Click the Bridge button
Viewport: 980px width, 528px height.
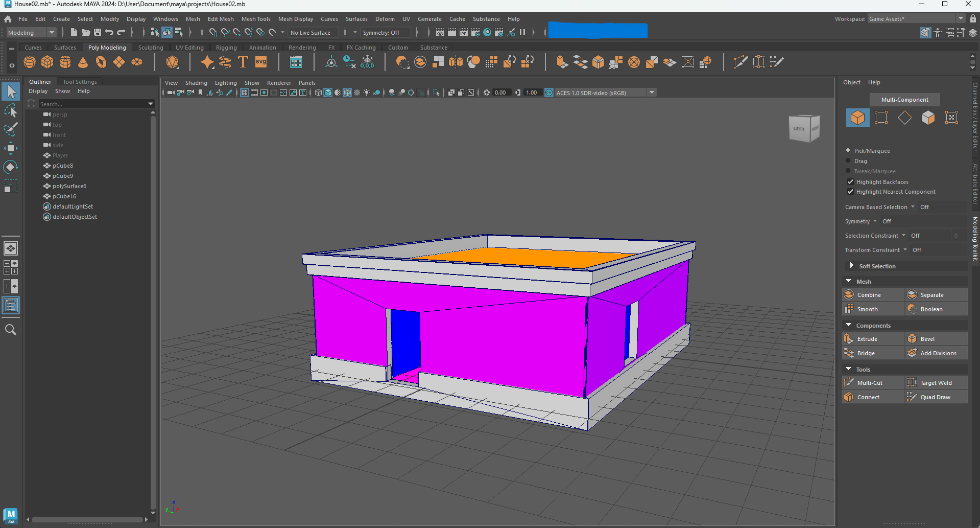tap(873, 353)
